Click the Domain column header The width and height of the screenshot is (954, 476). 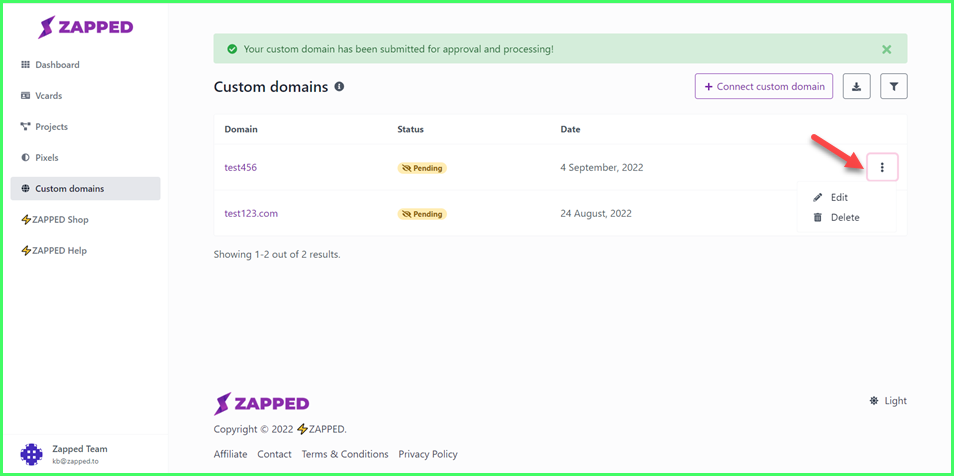pos(241,129)
